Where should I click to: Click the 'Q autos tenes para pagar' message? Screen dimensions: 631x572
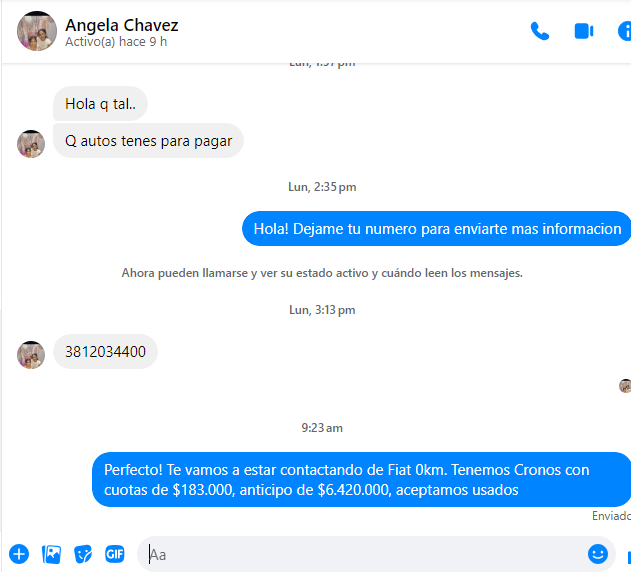tap(148, 141)
